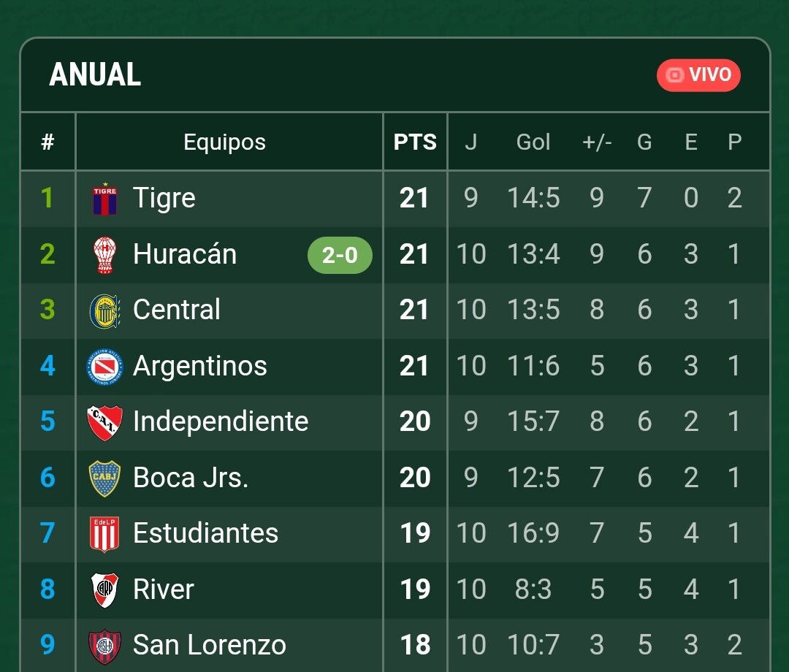This screenshot has width=789, height=672.
Task: Open the San Lorenzo team name
Action: click(x=210, y=645)
